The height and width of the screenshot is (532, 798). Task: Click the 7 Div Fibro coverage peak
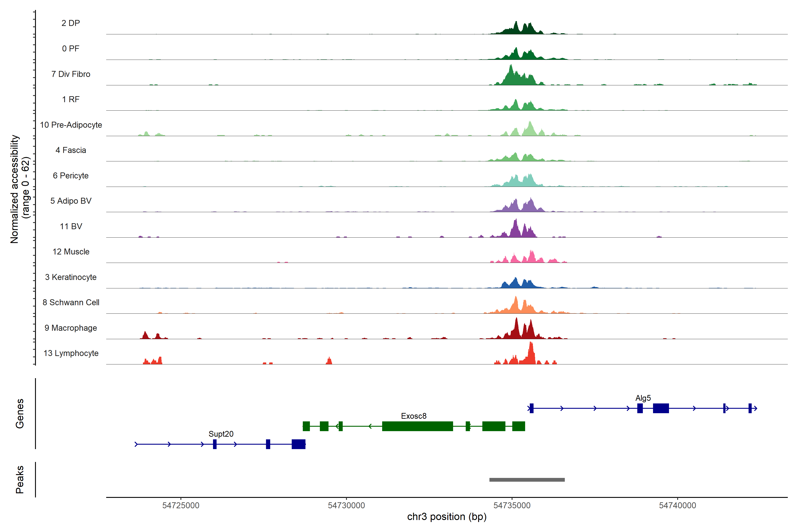click(x=511, y=76)
